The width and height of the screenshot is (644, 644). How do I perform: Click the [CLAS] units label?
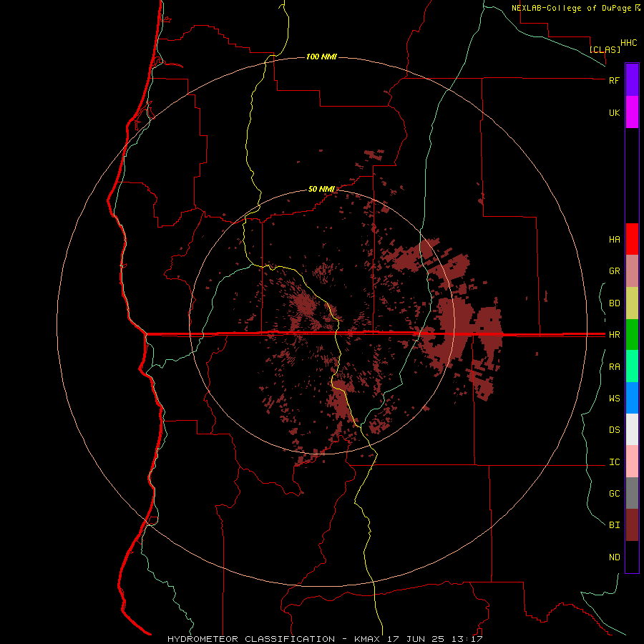pyautogui.click(x=605, y=49)
